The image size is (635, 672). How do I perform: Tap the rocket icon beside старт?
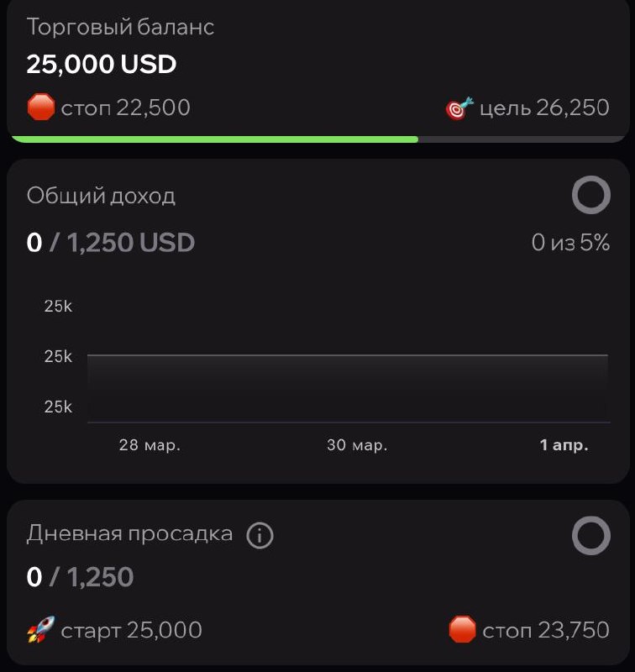tap(40, 629)
